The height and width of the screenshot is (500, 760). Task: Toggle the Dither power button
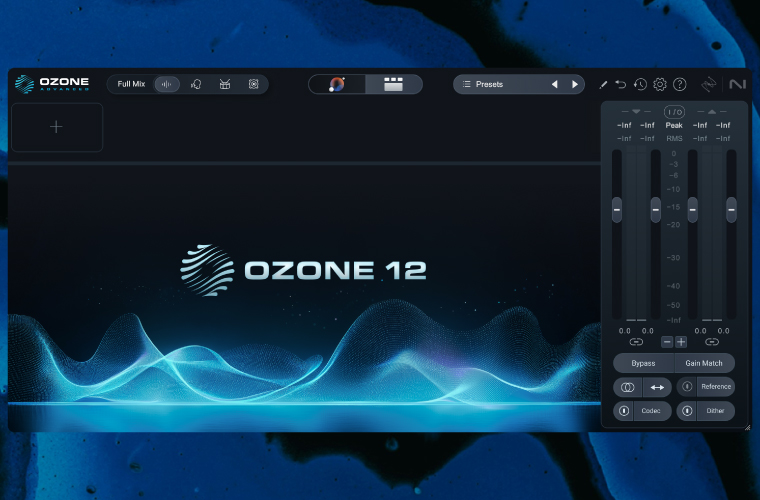tap(688, 411)
